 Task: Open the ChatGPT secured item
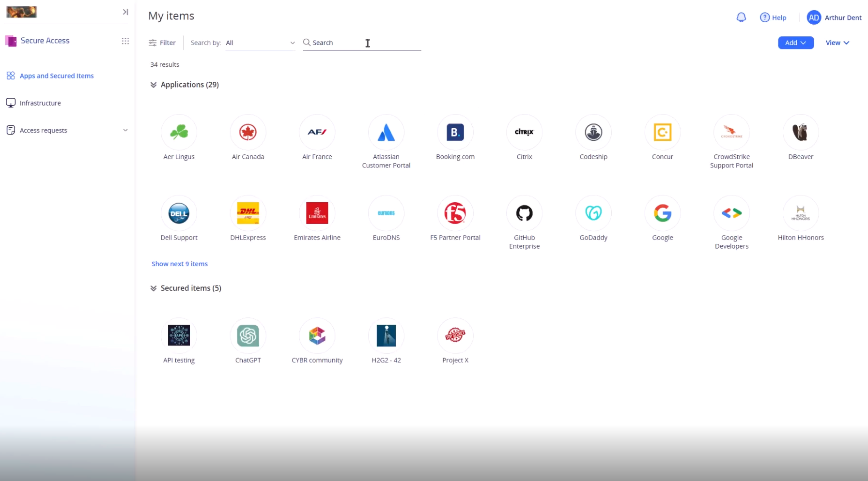tap(248, 335)
